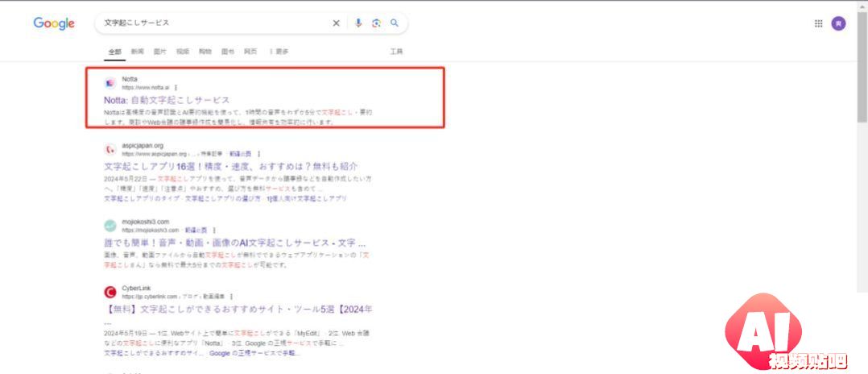868x374 pixels.
Task: Switch to the 图书 tab
Action: (228, 52)
